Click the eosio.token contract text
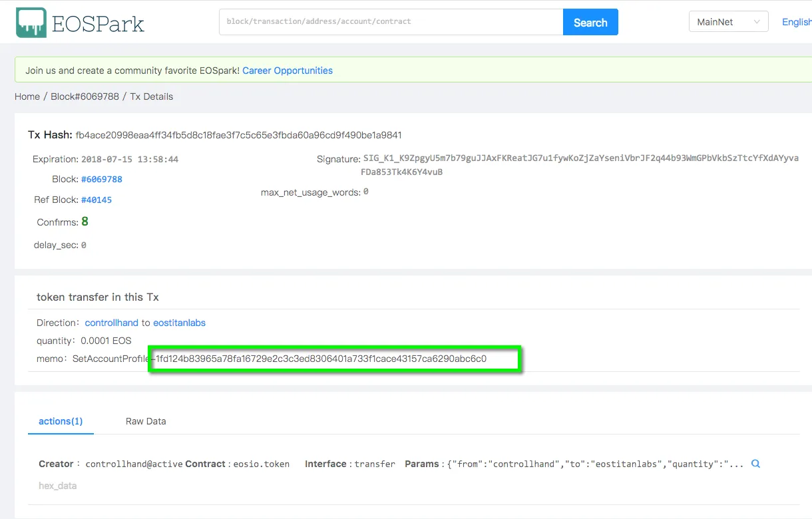The width and height of the screenshot is (812, 519). point(262,464)
